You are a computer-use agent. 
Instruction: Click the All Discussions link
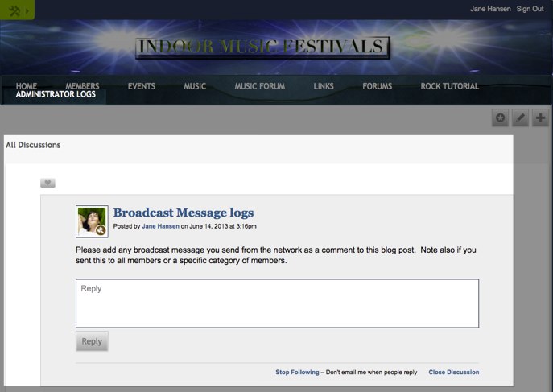tap(33, 145)
